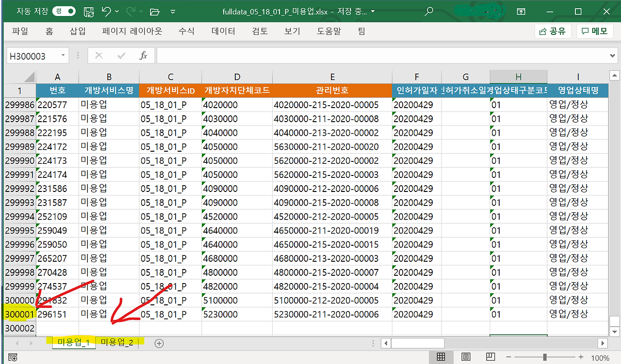Switch to Page Layout view icon
The width and height of the screenshot is (621, 364).
pos(466,357)
